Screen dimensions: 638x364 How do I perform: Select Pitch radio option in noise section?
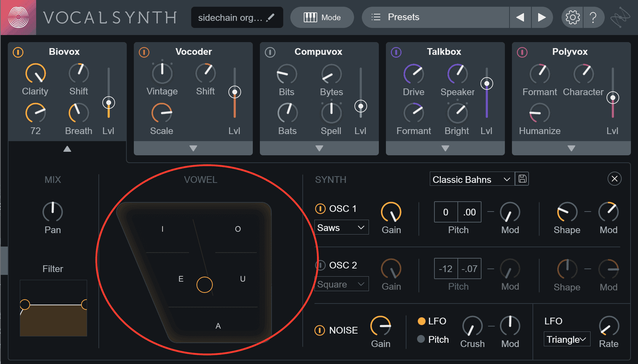pyautogui.click(x=421, y=339)
